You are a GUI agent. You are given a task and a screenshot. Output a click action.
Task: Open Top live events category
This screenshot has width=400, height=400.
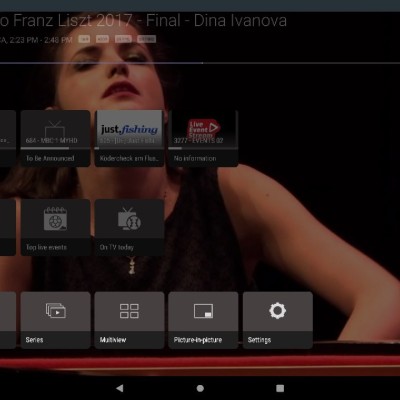coord(55,227)
